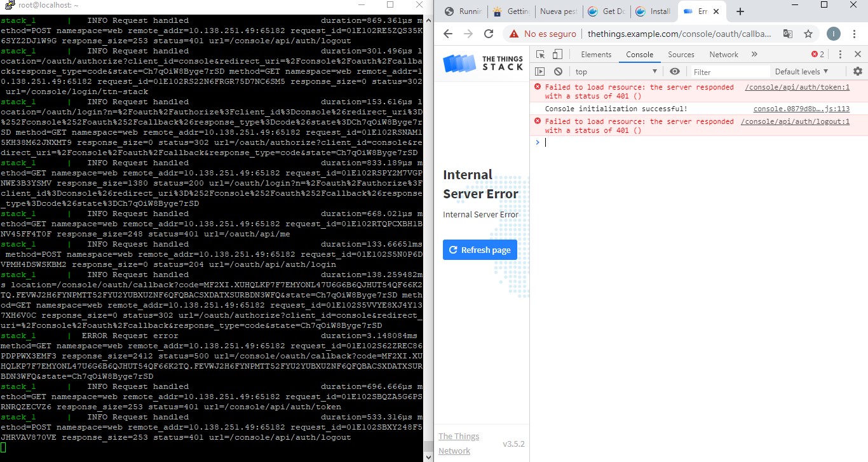Click the 'No es seguro' warning icon
This screenshot has width=868, height=462.
[513, 34]
